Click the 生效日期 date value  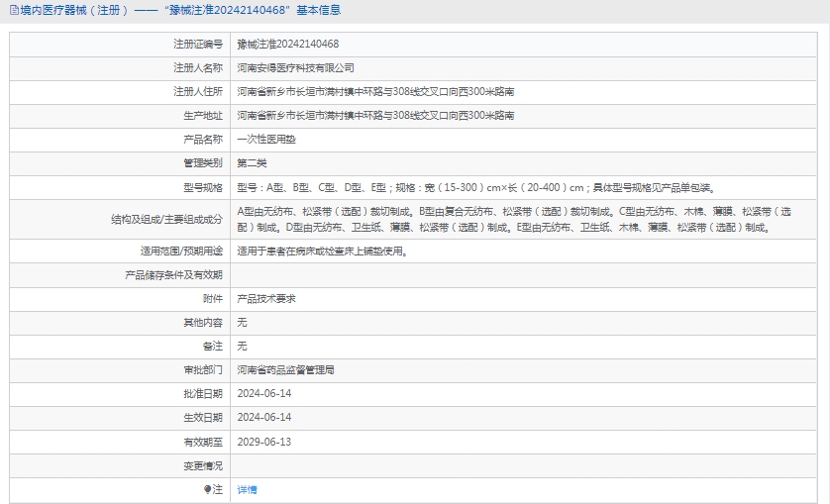[x=263, y=417]
